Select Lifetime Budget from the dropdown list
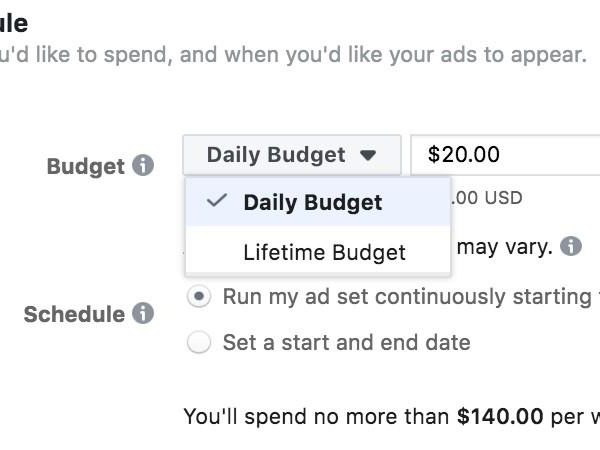This screenshot has width=600, height=450. [x=324, y=252]
